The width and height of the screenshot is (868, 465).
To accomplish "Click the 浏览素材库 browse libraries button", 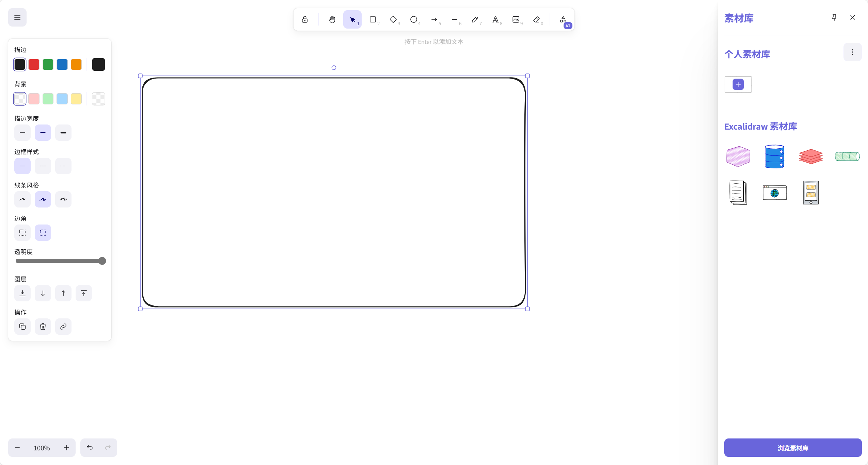I will 793,448.
